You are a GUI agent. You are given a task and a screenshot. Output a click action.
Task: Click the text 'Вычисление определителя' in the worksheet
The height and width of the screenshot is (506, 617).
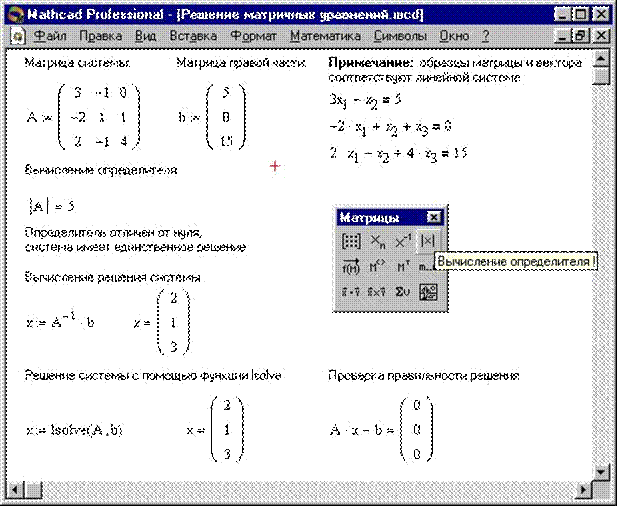tap(101, 170)
